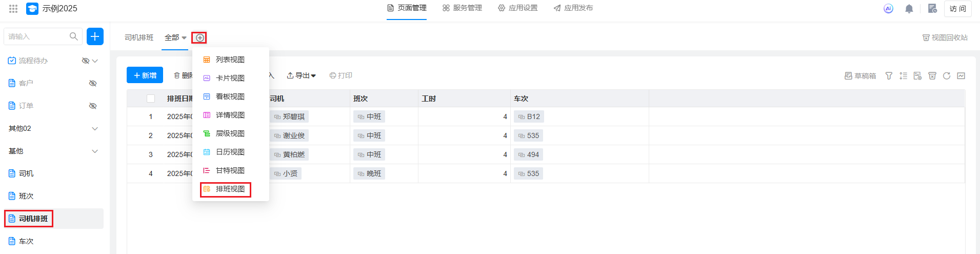Toggle visibility eye for 订单
Viewport: 980px width, 254px height.
93,106
